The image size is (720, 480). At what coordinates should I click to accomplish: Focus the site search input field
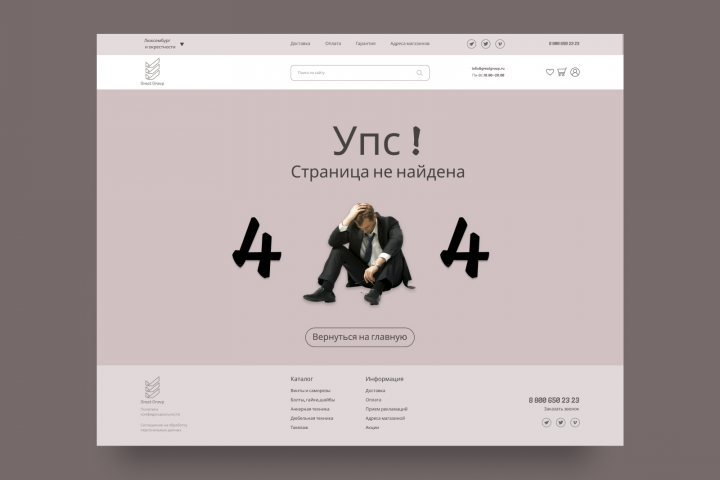pyautogui.click(x=360, y=73)
